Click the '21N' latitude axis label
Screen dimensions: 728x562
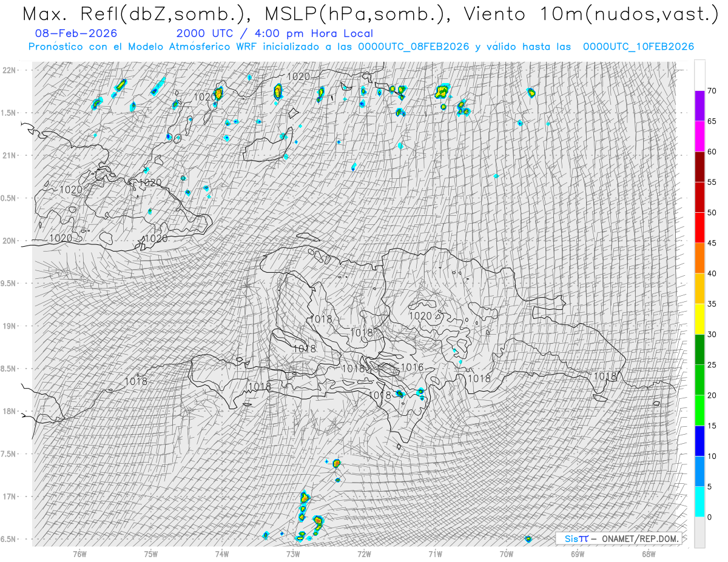(10, 155)
